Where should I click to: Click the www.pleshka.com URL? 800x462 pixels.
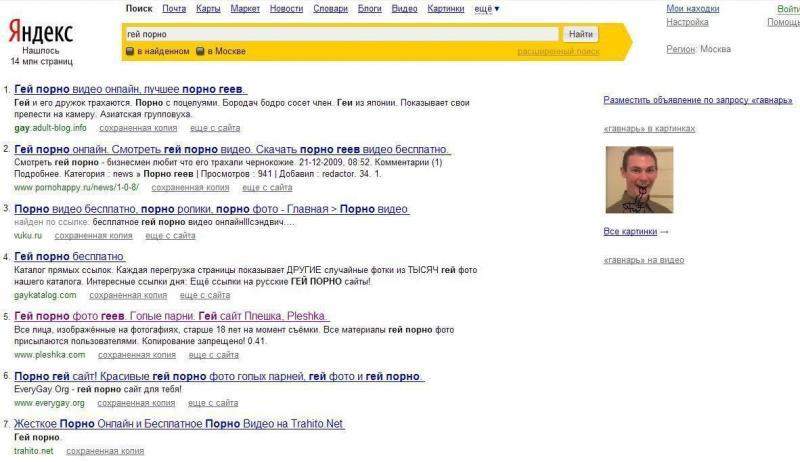(x=50, y=355)
